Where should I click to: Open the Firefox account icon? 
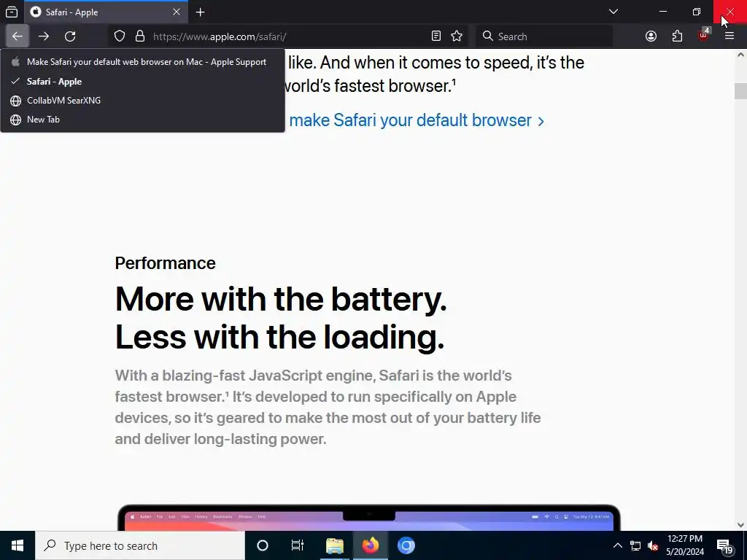pyautogui.click(x=651, y=36)
